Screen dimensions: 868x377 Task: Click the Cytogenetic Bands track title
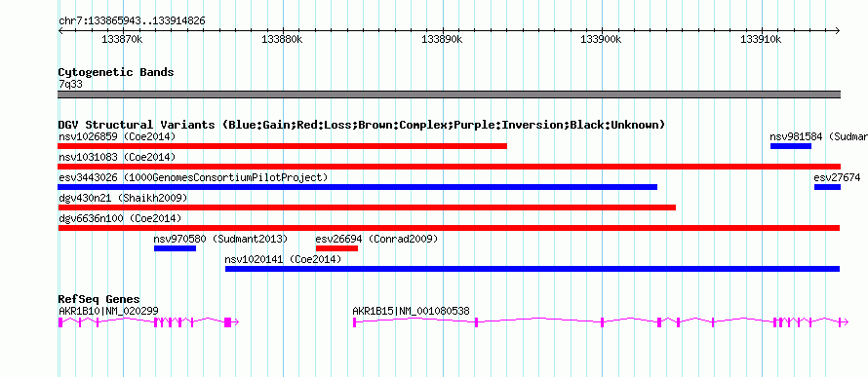coord(116,72)
